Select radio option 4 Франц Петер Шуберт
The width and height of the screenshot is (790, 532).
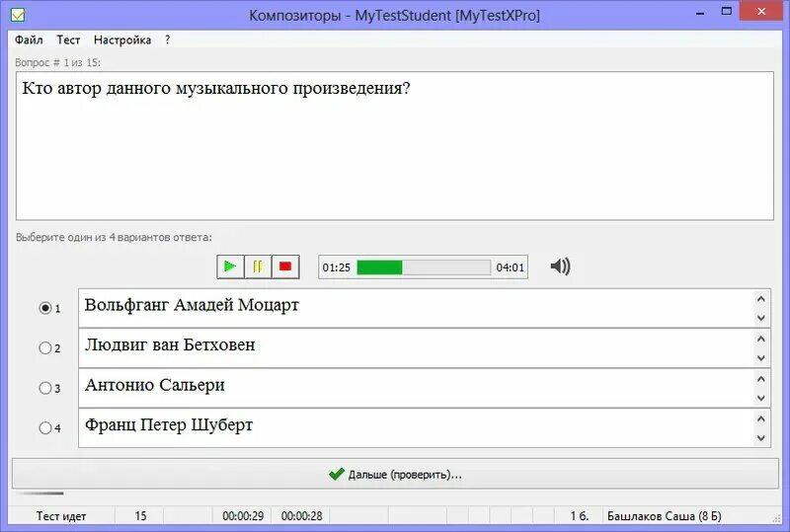pos(45,427)
